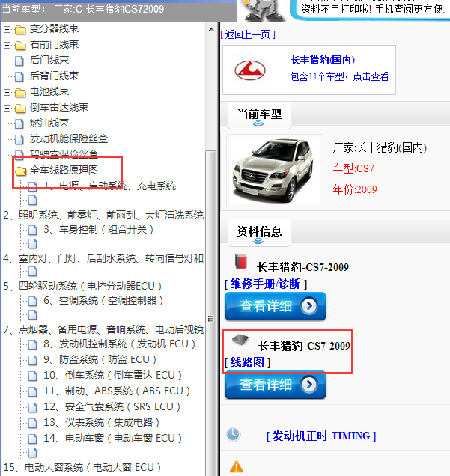Click document icon beside 后背门线束
Screen dimensions: 450x476
tap(19, 76)
